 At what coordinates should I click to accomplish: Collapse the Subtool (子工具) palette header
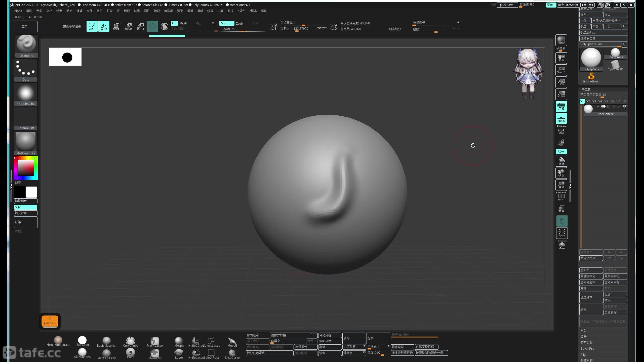coord(586,89)
